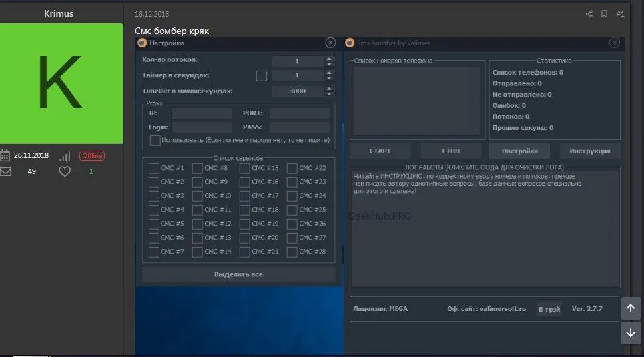Click the scroll-to-top arrow button
The image size is (644, 357).
pos(631,308)
